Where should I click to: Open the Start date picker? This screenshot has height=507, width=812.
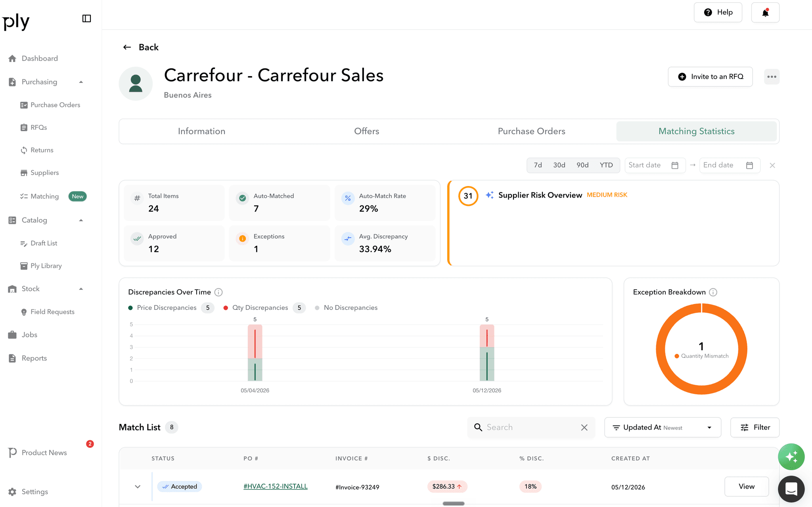click(655, 165)
